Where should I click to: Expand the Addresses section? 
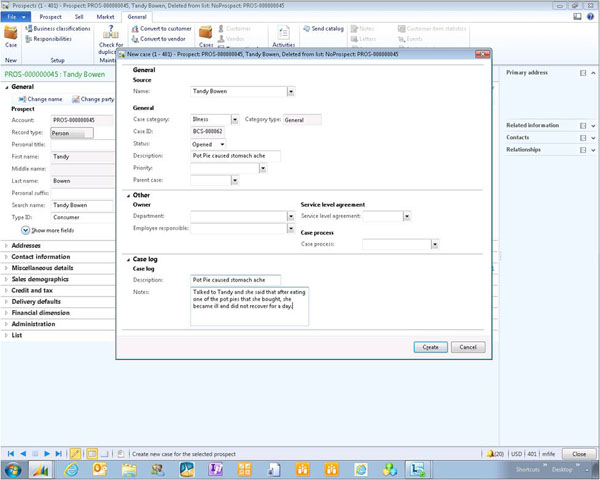click(6, 245)
